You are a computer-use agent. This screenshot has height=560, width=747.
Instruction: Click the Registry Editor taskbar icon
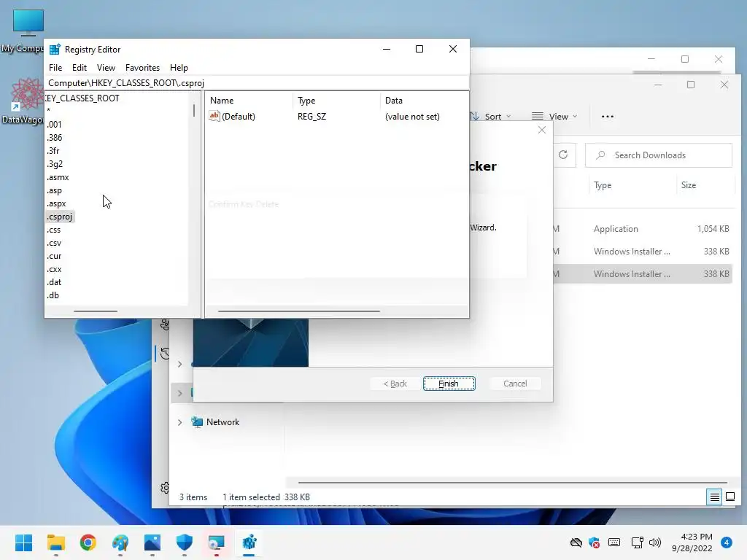point(249,542)
